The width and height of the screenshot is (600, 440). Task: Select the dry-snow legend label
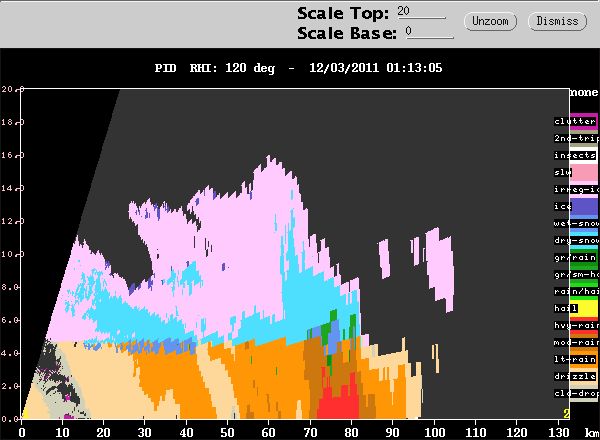point(576,240)
